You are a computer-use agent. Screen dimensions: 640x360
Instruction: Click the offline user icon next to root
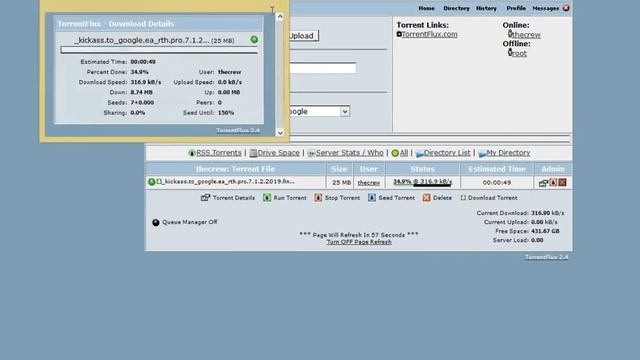[510, 52]
